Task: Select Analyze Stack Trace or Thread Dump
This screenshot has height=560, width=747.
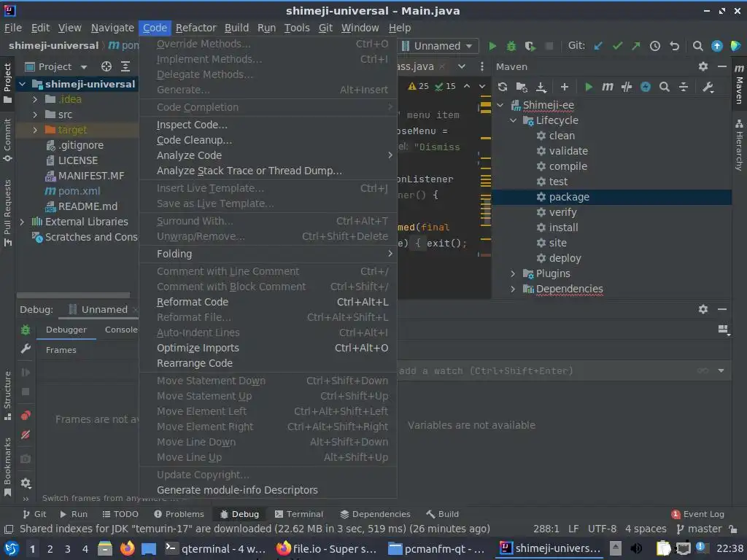Action: 268,171
